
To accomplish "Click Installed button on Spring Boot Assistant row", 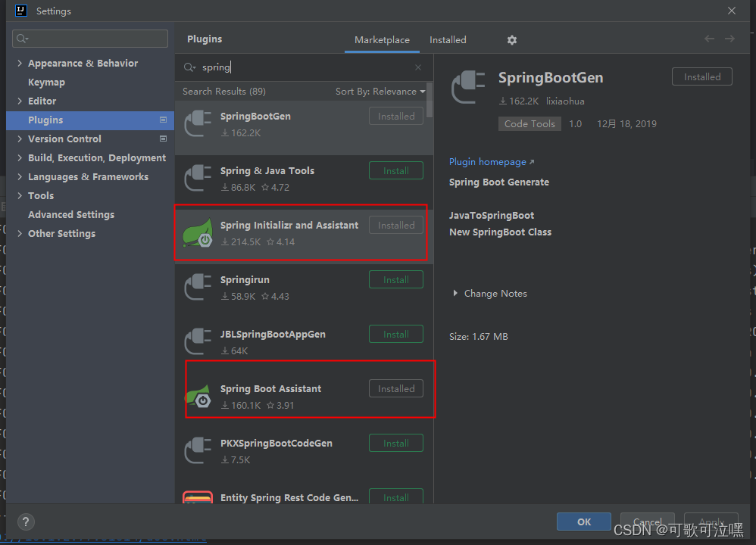I will 396,388.
